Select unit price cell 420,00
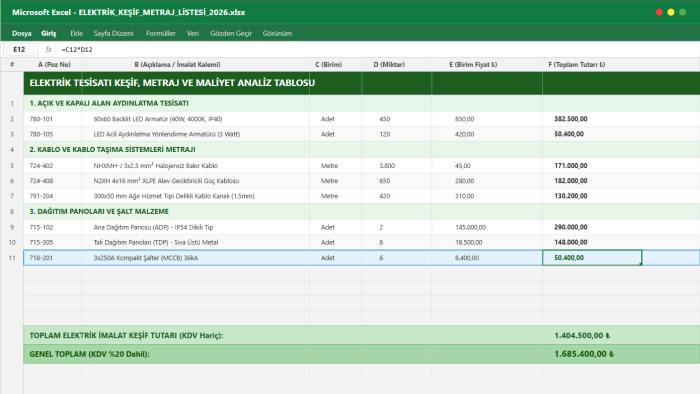The image size is (700, 394). click(x=464, y=134)
